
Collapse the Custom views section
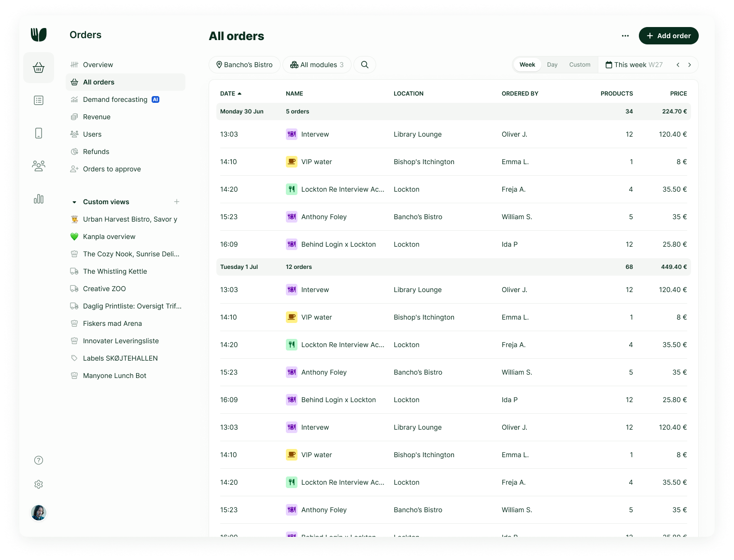pos(74,202)
